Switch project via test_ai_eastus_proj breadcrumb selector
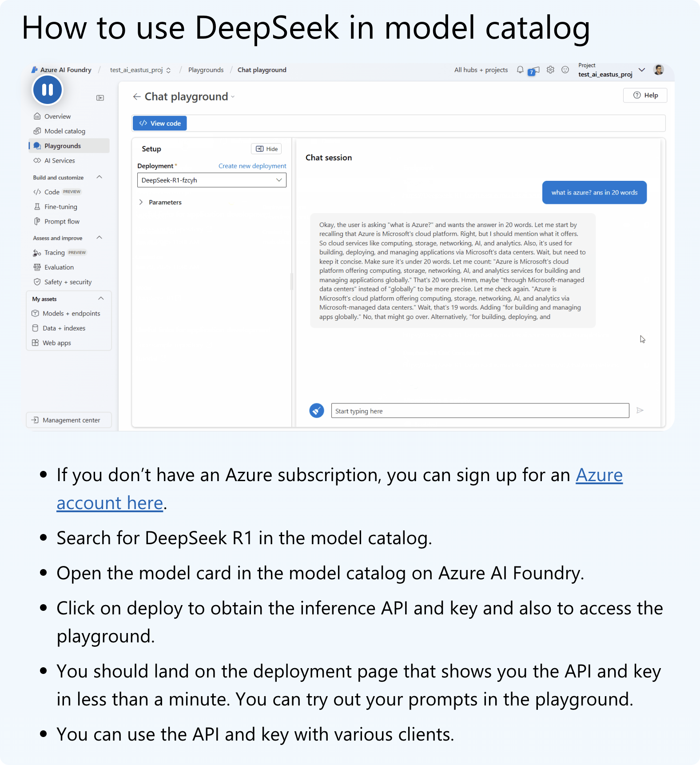 [140, 70]
